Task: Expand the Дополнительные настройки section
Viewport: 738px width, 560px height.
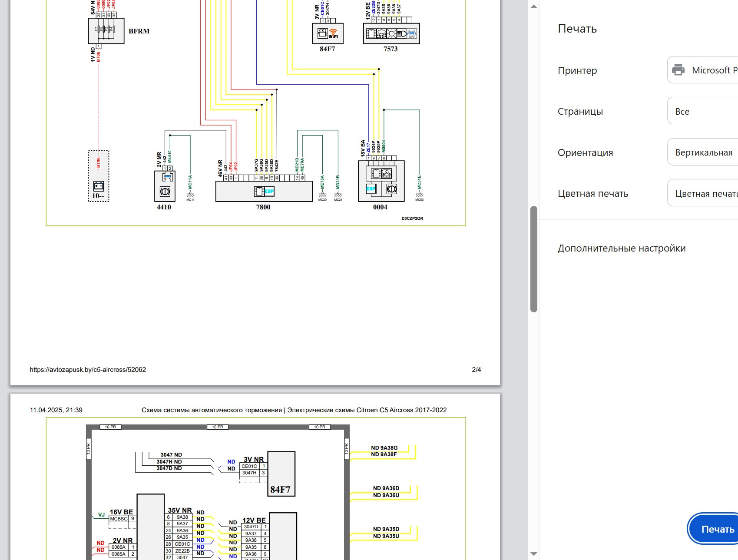Action: (622, 249)
